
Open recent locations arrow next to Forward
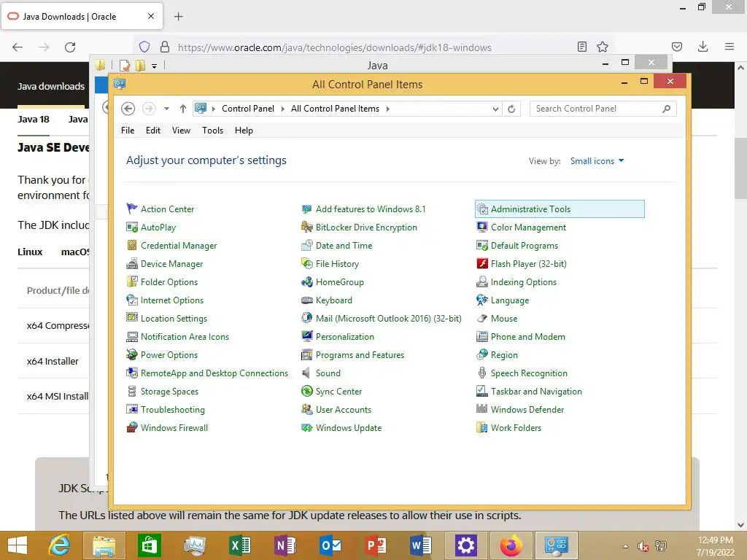[166, 109]
